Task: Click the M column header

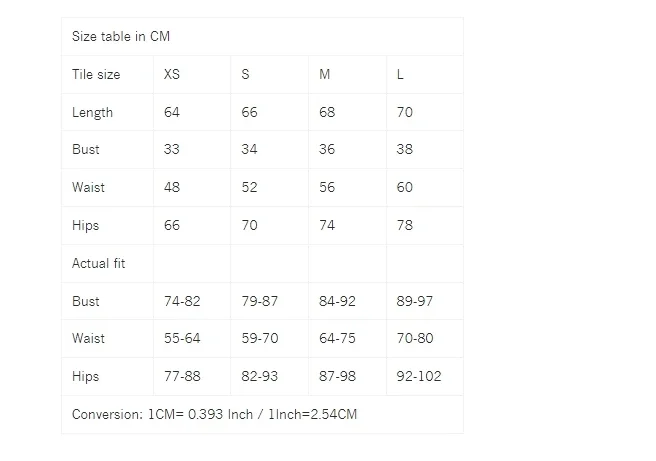Action: [325, 74]
